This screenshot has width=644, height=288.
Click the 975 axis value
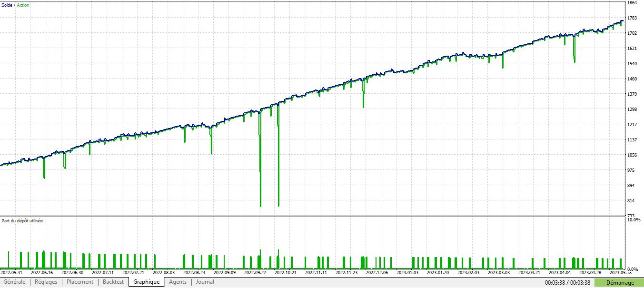point(632,170)
